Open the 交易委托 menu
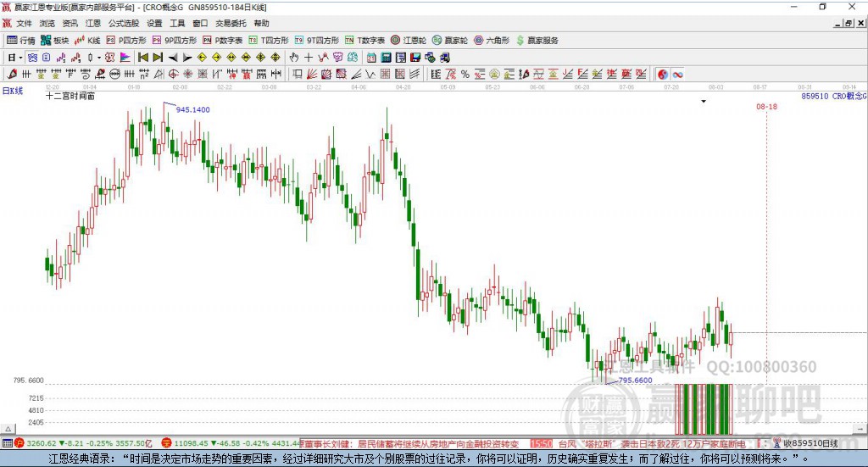This screenshot has width=868, height=467. [231, 23]
